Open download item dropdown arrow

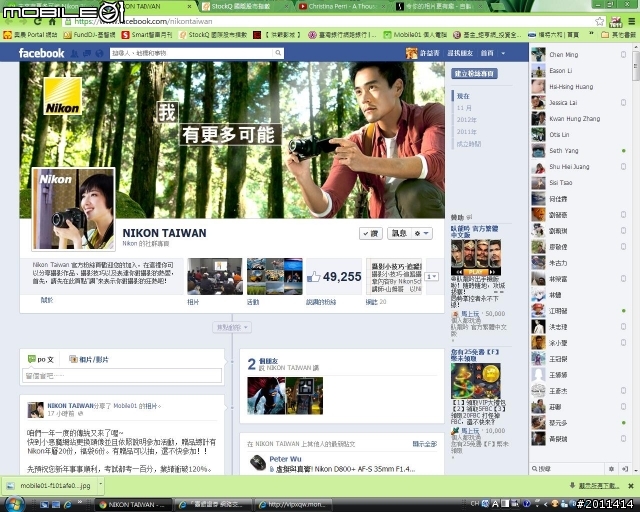pyautogui.click(x=100, y=485)
